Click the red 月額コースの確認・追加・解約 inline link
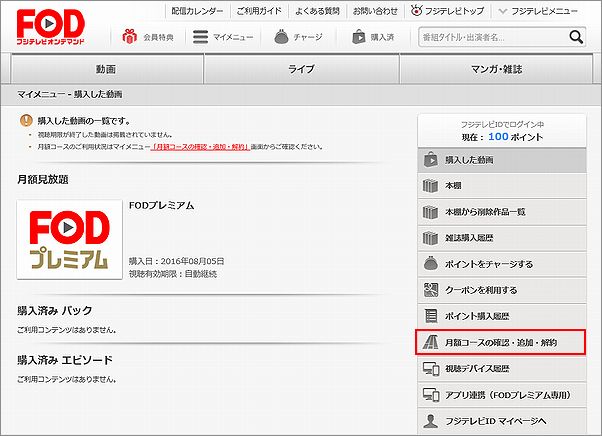Image resolution: width=602 pixels, height=436 pixels. pos(200,147)
